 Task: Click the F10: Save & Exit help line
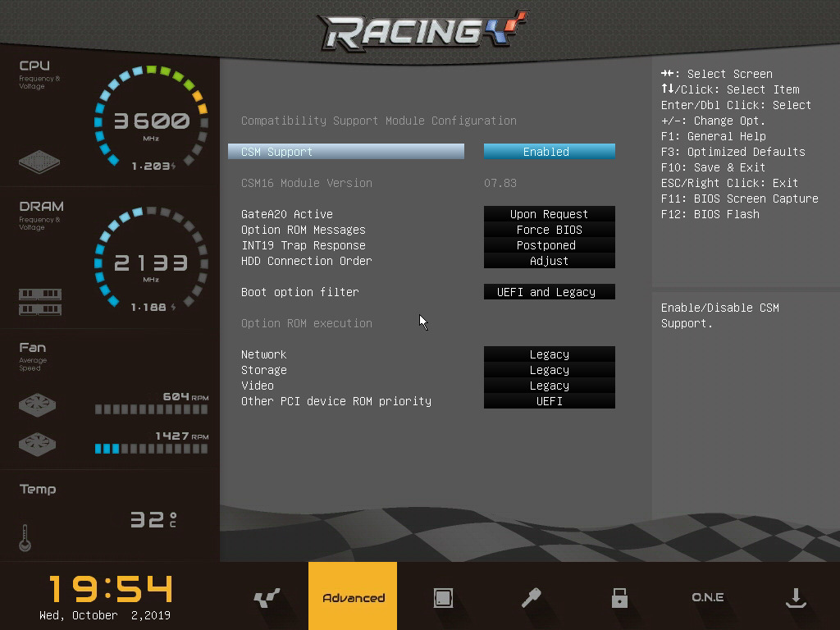tap(713, 167)
